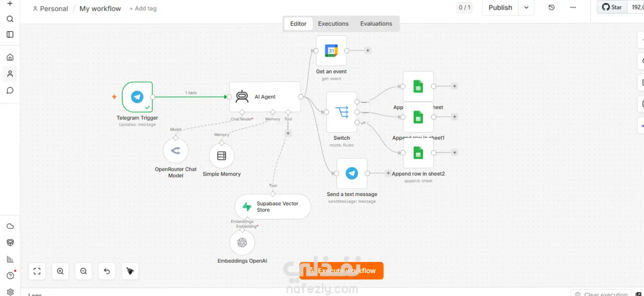
Task: Open the search in the left sidebar
Action: (10, 19)
